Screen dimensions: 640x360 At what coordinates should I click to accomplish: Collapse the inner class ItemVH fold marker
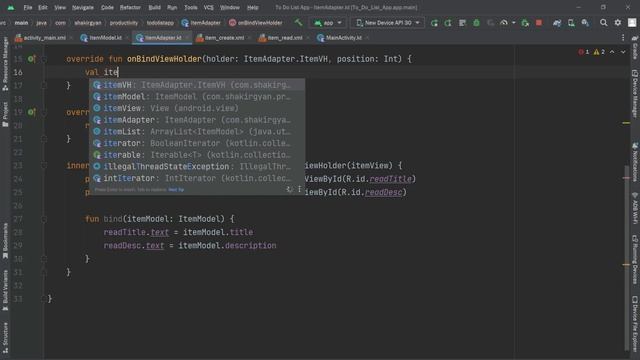click(x=44, y=166)
